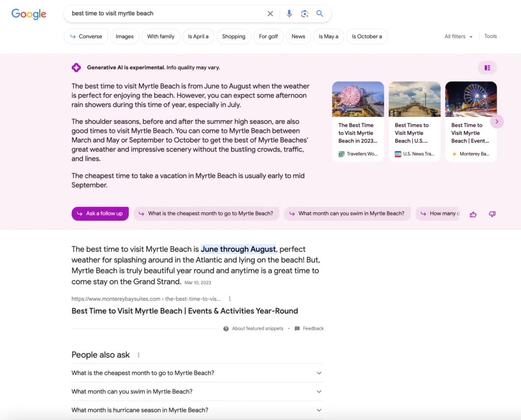Advance the image carousel with the right chevron
Screen dimensions: 521x420
coord(497,122)
